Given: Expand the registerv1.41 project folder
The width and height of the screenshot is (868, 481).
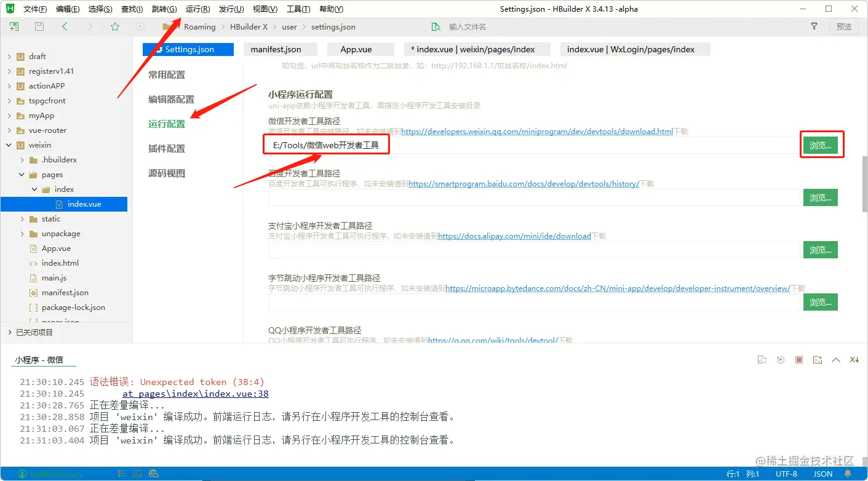Looking at the screenshot, I should point(9,71).
